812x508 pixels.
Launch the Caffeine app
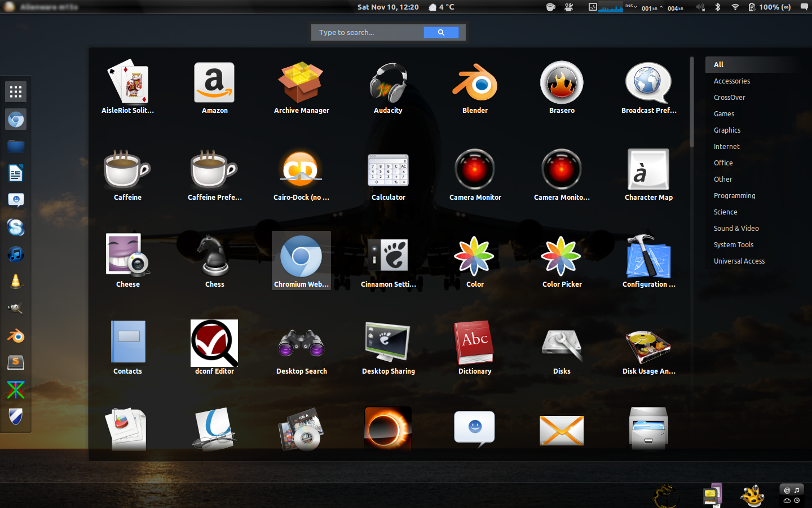tap(128, 174)
